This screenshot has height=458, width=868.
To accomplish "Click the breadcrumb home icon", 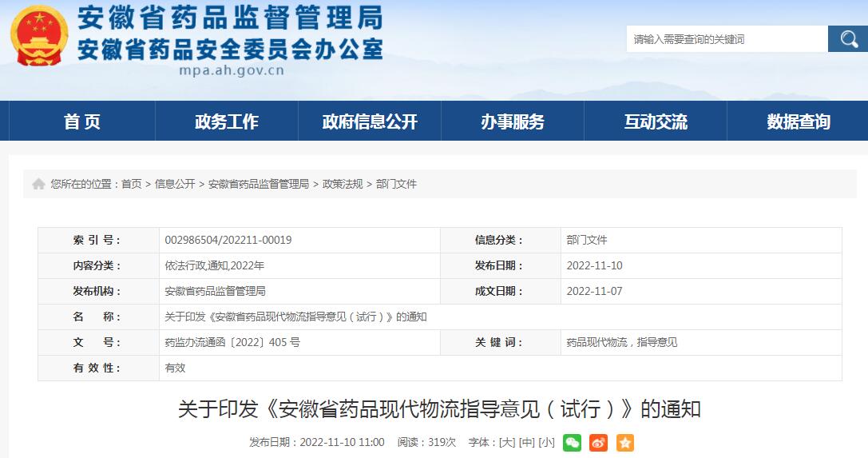I will pyautogui.click(x=38, y=184).
